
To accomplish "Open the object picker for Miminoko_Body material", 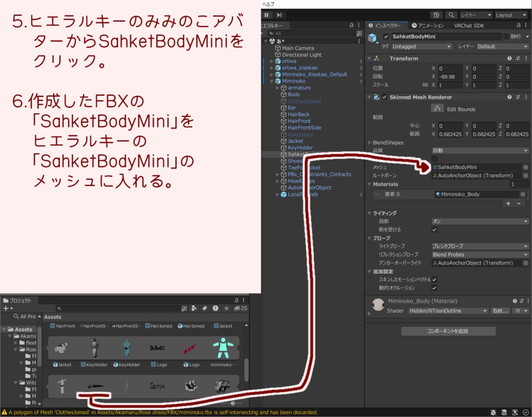I will 523,194.
